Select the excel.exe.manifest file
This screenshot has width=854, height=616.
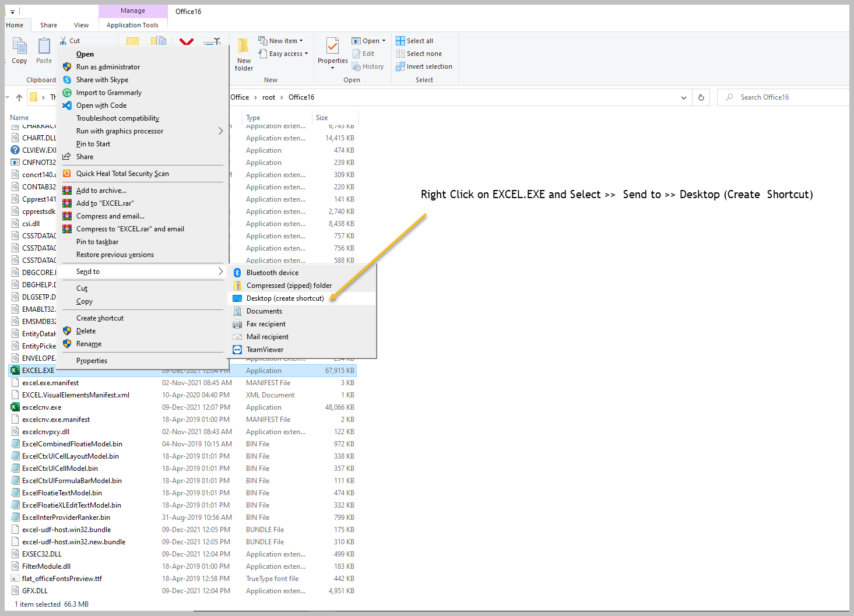pyautogui.click(x=182, y=383)
